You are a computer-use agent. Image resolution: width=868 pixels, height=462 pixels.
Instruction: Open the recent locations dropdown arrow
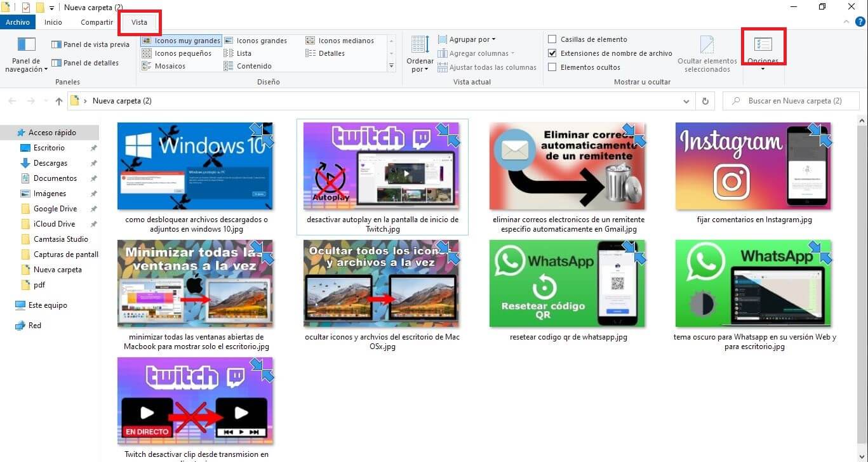[46, 102]
